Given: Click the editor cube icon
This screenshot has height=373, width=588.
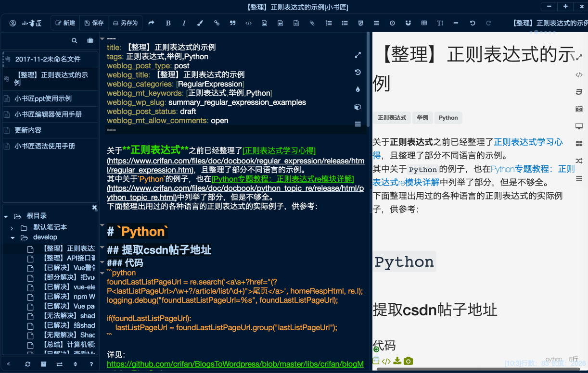Looking at the screenshot, I should click(x=358, y=107).
